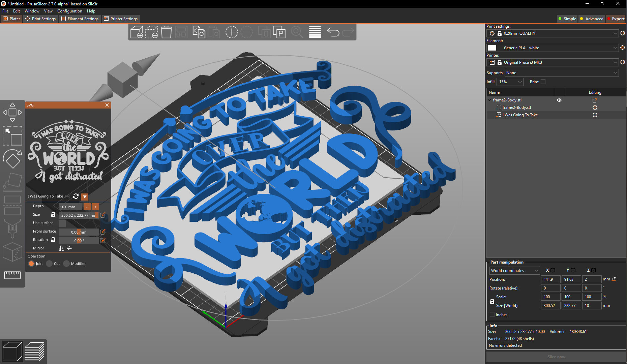Open the Place on face tool
This screenshot has width=627, height=364.
pos(12,181)
